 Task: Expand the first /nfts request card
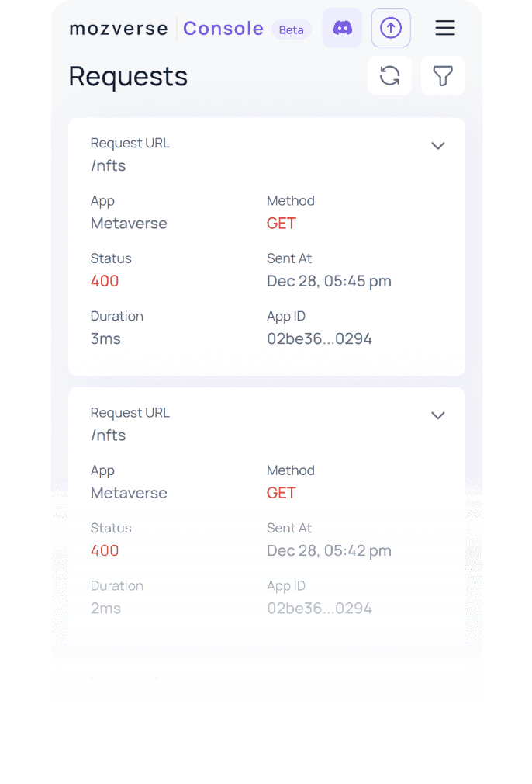pyautogui.click(x=438, y=146)
